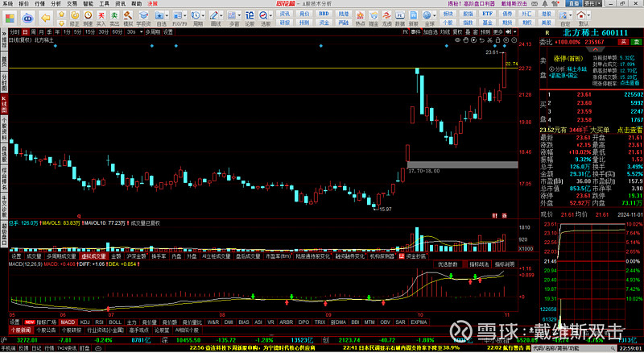The image size is (644, 353).
Task: Click the 优选参数 button
Action: pyautogui.click(x=448, y=264)
